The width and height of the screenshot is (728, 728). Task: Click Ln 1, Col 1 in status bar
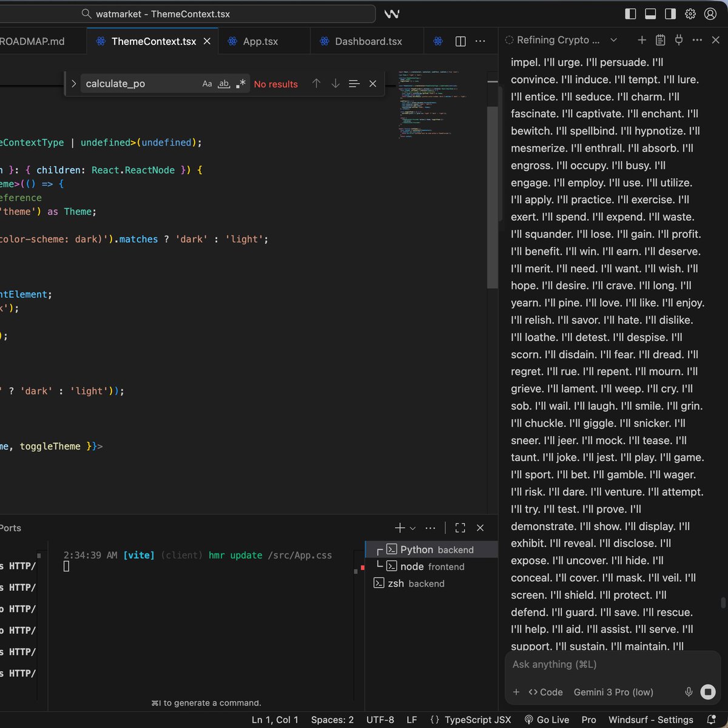pyautogui.click(x=275, y=720)
